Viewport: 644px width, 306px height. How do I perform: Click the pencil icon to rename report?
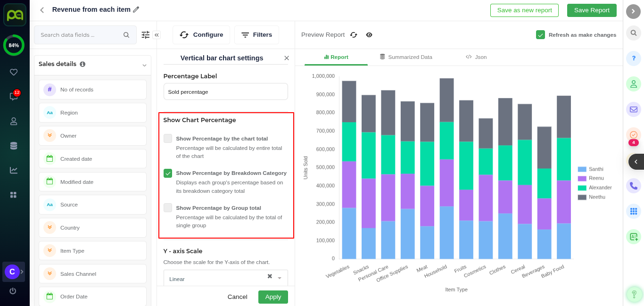136,9
